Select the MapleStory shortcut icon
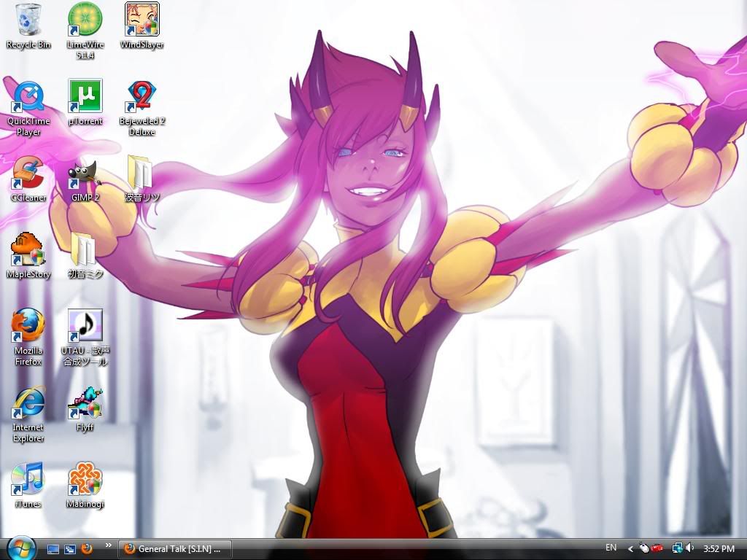 tap(28, 250)
